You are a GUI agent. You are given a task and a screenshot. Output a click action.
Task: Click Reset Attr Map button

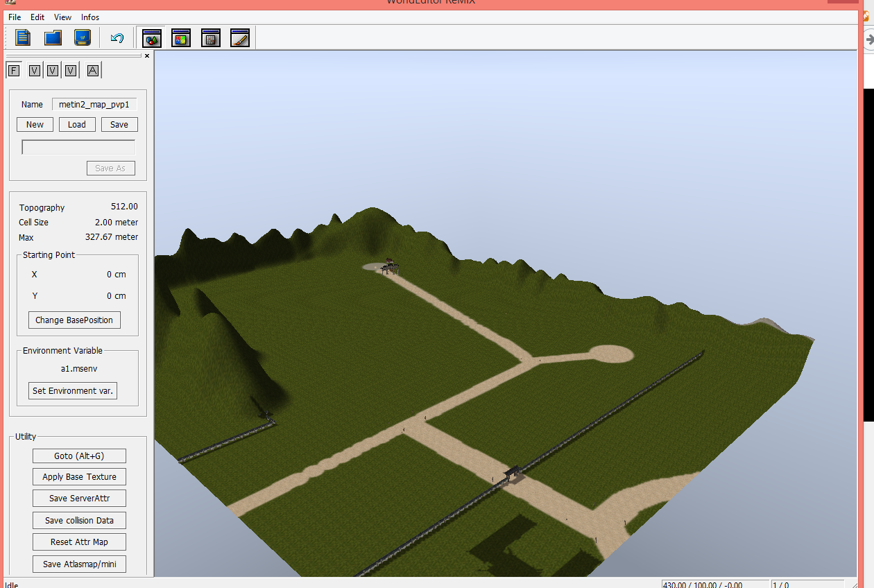[x=79, y=542]
